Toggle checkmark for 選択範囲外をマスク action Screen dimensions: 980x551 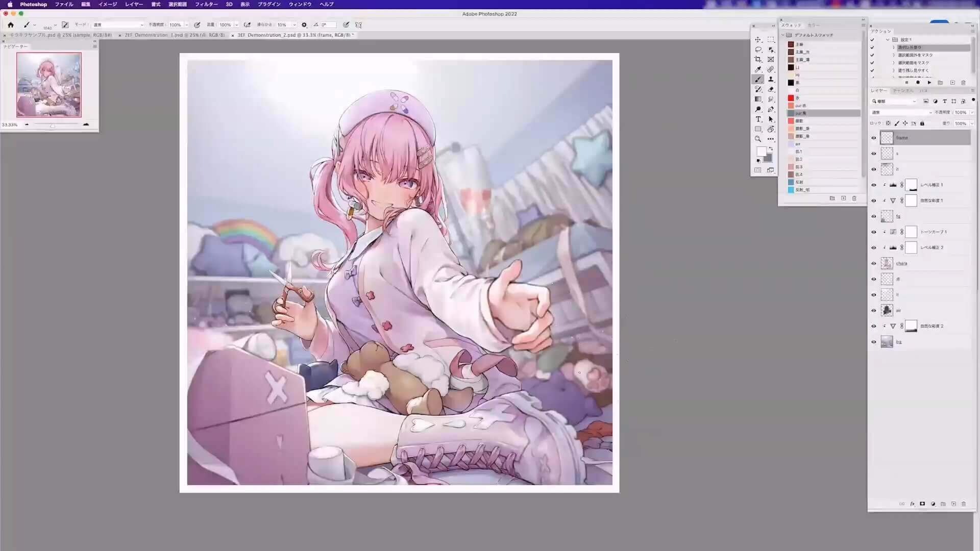point(872,55)
